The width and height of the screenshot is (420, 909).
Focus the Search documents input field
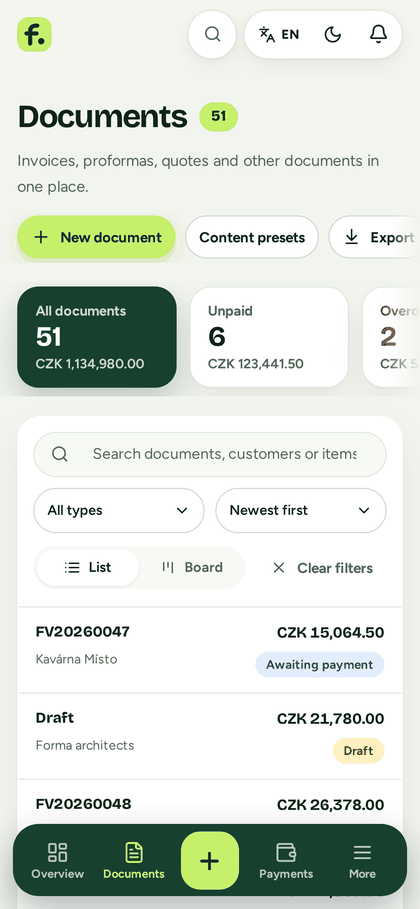[210, 454]
